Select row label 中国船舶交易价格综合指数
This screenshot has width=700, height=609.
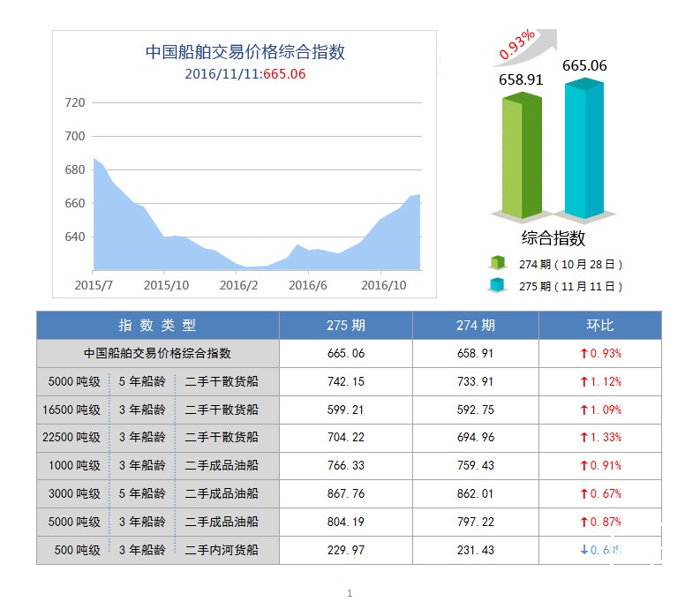click(x=157, y=353)
